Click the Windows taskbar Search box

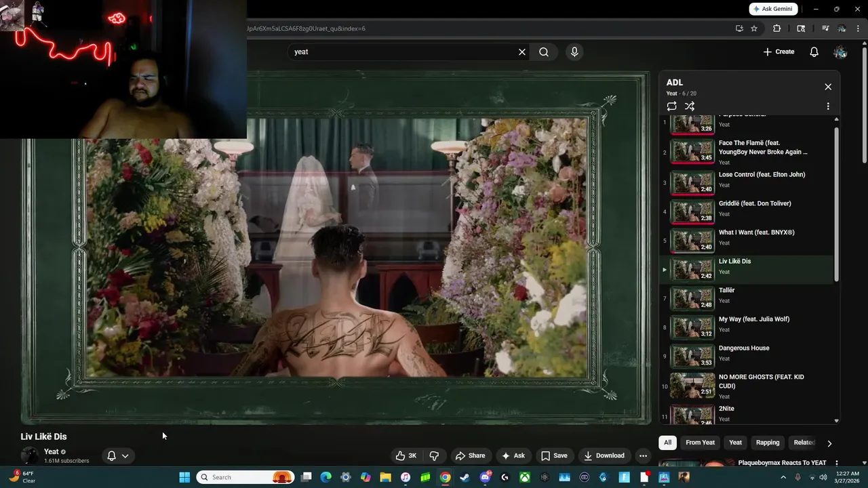(246, 477)
